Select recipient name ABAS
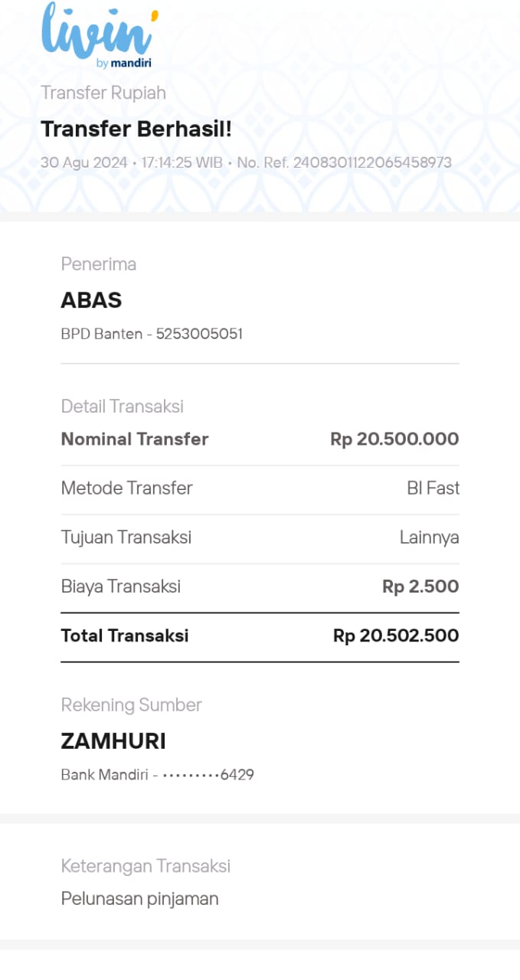This screenshot has height=980, width=520. pyautogui.click(x=91, y=300)
